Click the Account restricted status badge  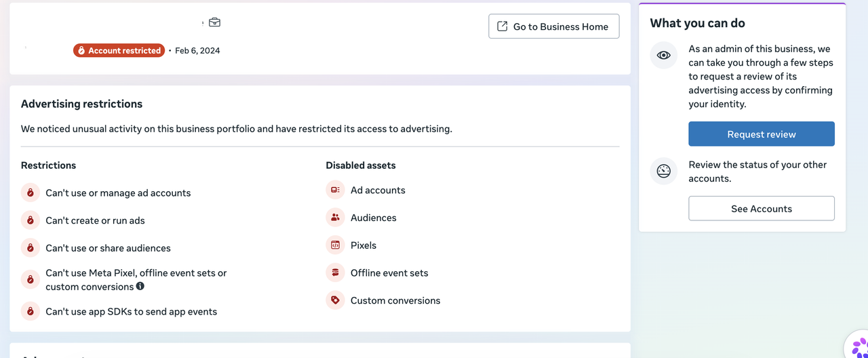(119, 50)
